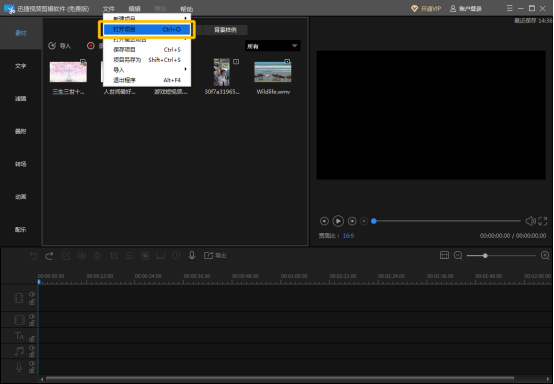Choose Save Project Ctrl+S in File menu

tap(147, 49)
